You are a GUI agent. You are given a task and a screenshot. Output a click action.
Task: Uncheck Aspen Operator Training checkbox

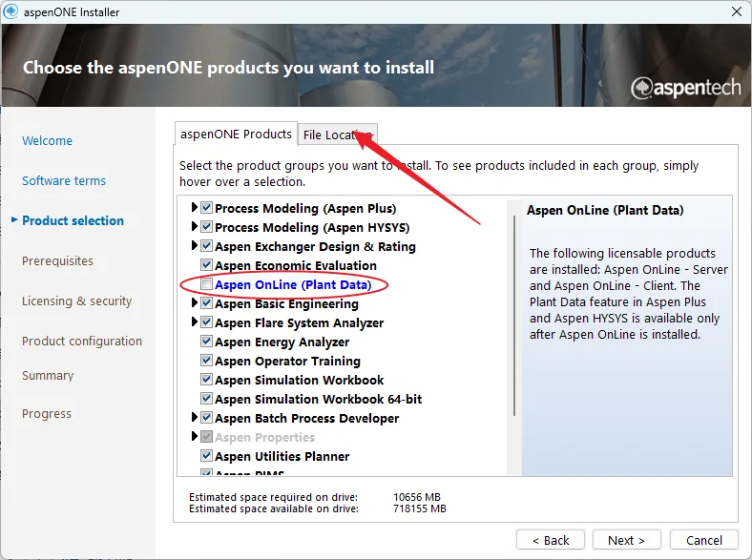click(x=207, y=361)
